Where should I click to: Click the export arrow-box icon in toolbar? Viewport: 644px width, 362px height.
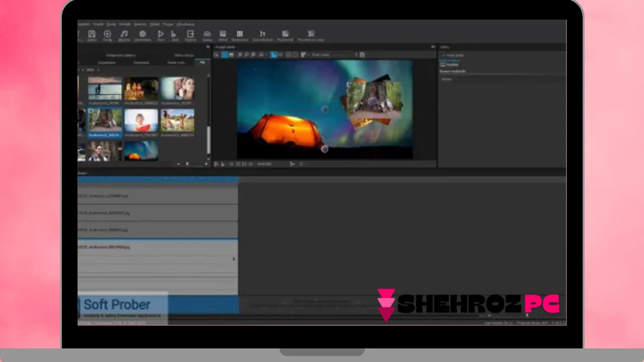click(191, 34)
